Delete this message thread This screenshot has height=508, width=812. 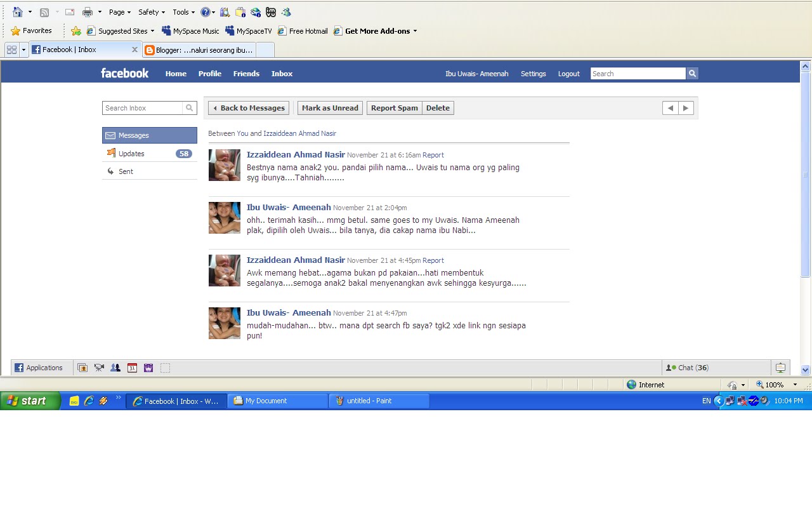coord(438,108)
